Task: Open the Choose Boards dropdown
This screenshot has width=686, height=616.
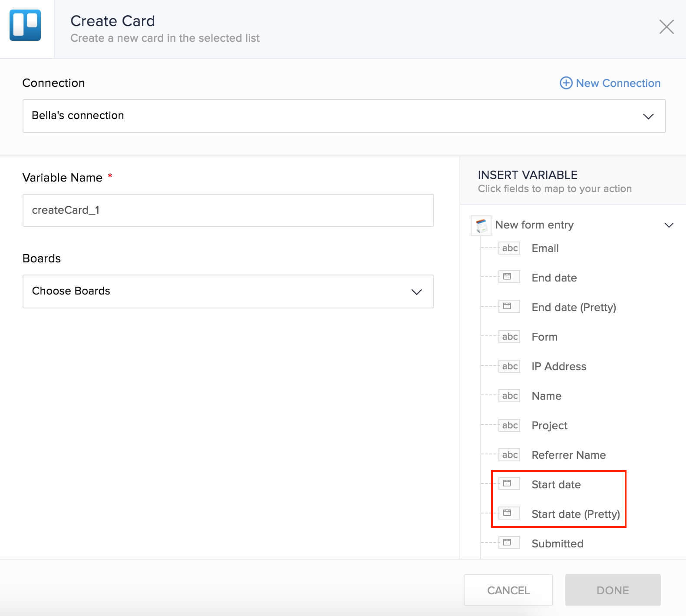Action: point(228,291)
